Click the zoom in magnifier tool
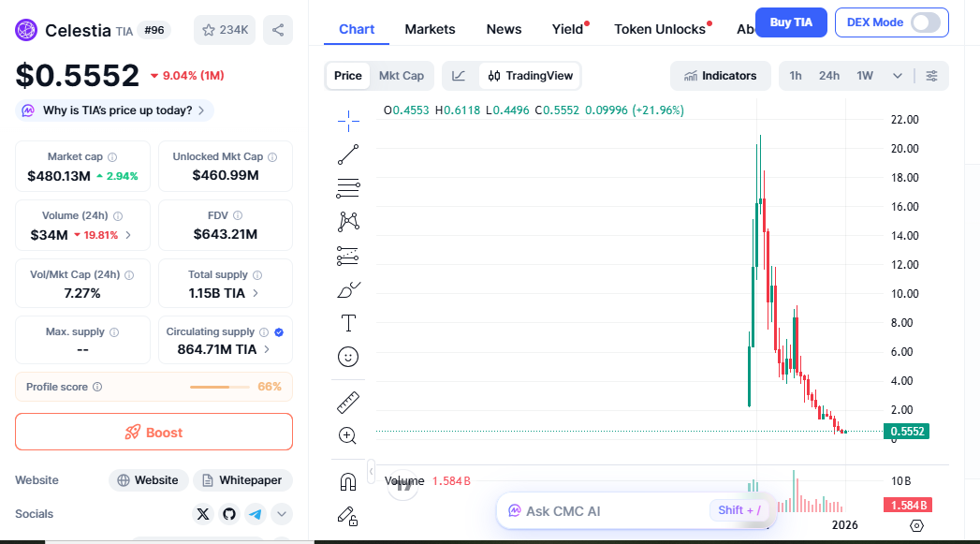The width and height of the screenshot is (980, 544). coord(348,435)
